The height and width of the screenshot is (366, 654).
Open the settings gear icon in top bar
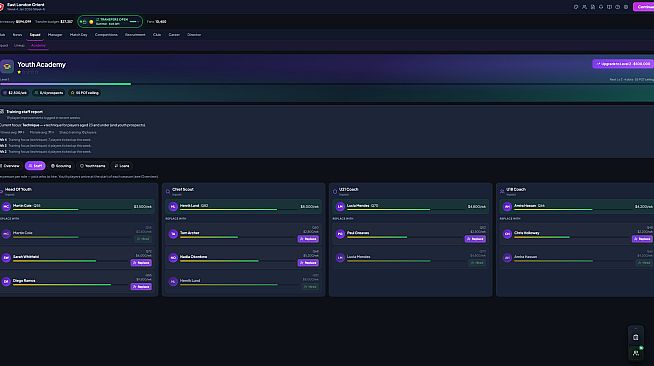pyautogui.click(x=626, y=7)
